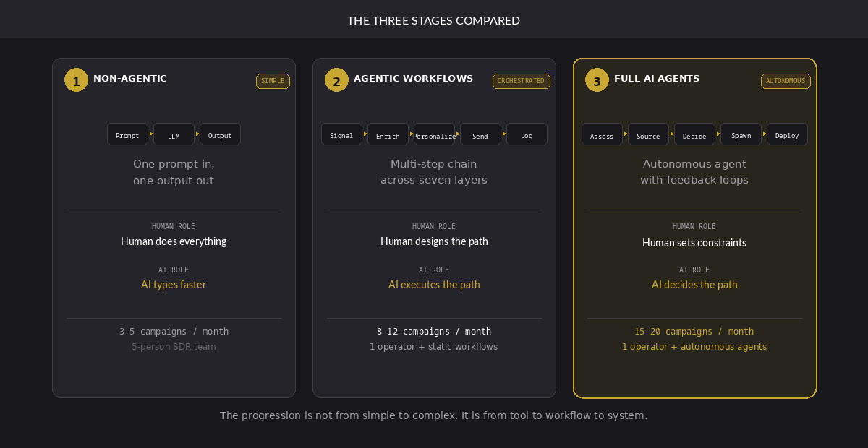Click the Assess step box
Image resolution: width=868 pixels, height=448 pixels.
[602, 134]
